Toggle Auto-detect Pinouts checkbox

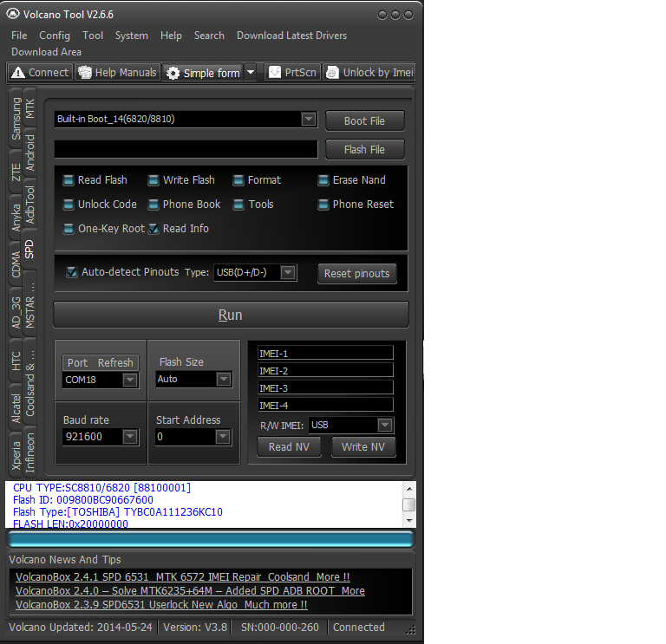[x=72, y=272]
